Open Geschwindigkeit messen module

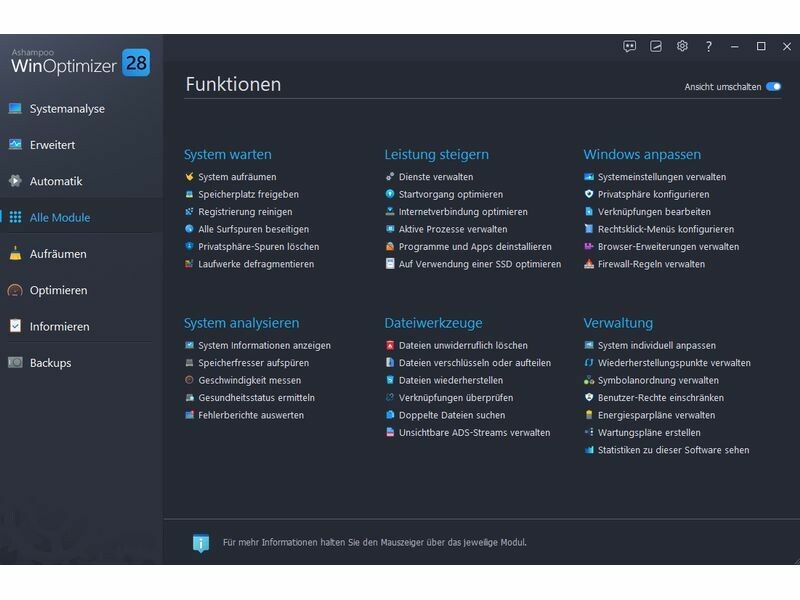pyautogui.click(x=249, y=380)
